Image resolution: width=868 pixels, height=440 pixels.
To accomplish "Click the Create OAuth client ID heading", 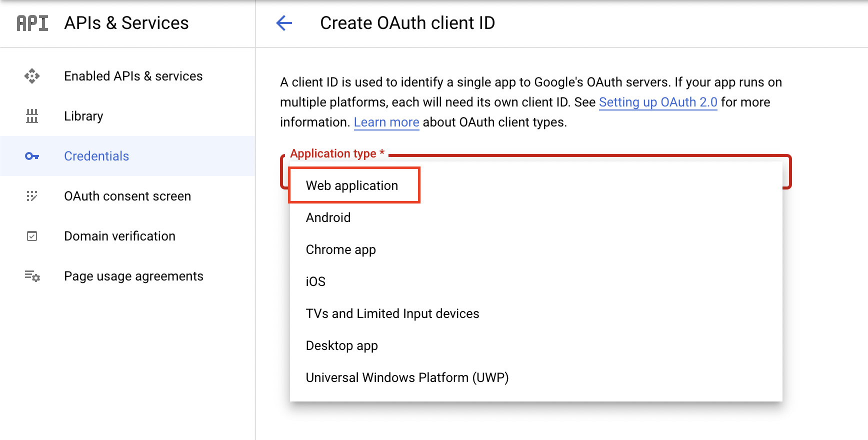I will point(407,23).
